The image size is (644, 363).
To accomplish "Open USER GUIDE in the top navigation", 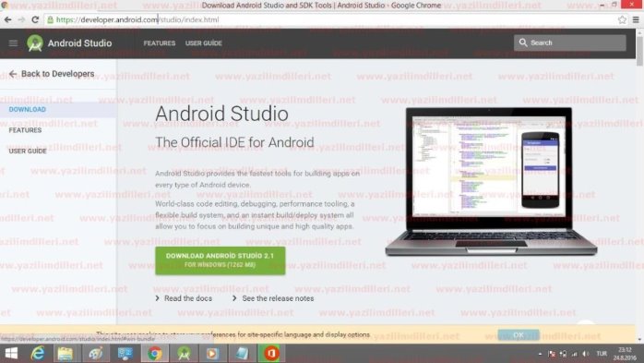I will pyautogui.click(x=203, y=43).
